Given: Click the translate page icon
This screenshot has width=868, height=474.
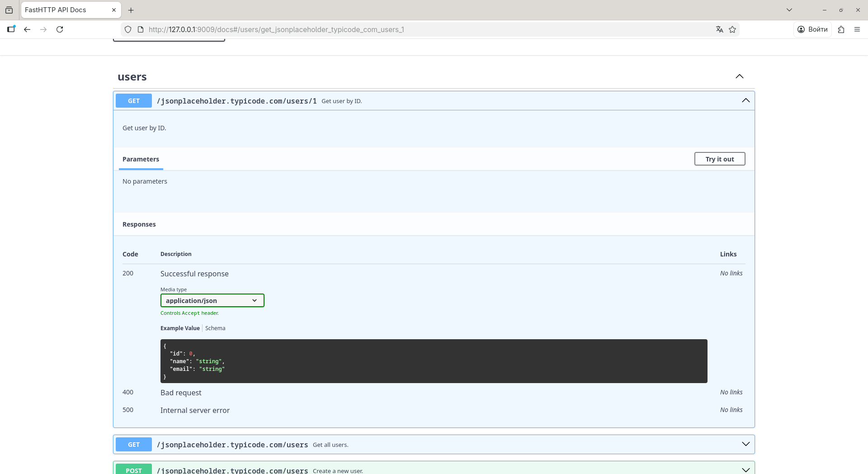Looking at the screenshot, I should (x=720, y=29).
